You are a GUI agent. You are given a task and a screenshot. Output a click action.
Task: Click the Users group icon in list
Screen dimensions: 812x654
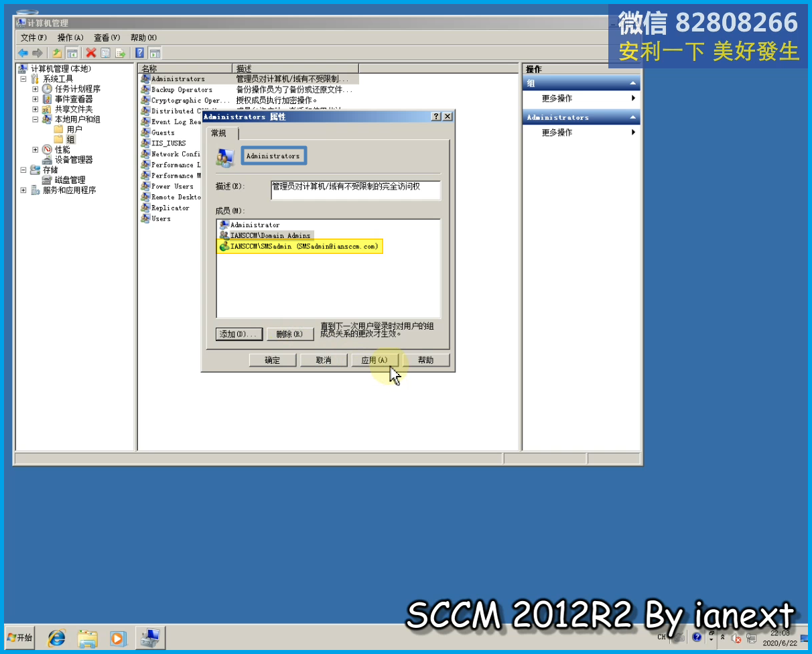(x=145, y=218)
